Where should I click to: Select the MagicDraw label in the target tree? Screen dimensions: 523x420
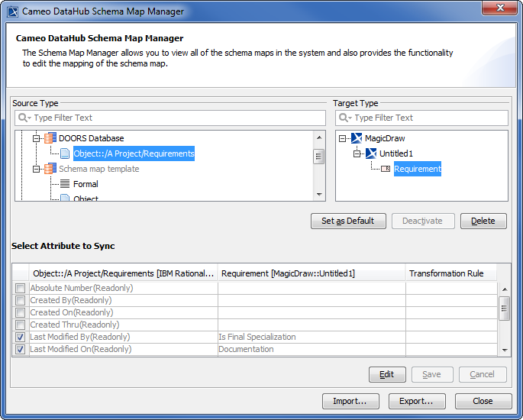[x=385, y=138]
